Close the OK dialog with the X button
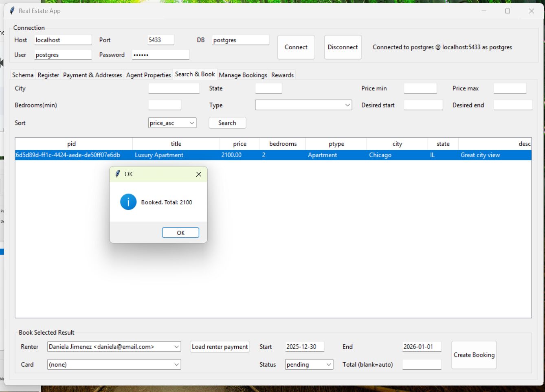The image size is (545, 392). (199, 174)
